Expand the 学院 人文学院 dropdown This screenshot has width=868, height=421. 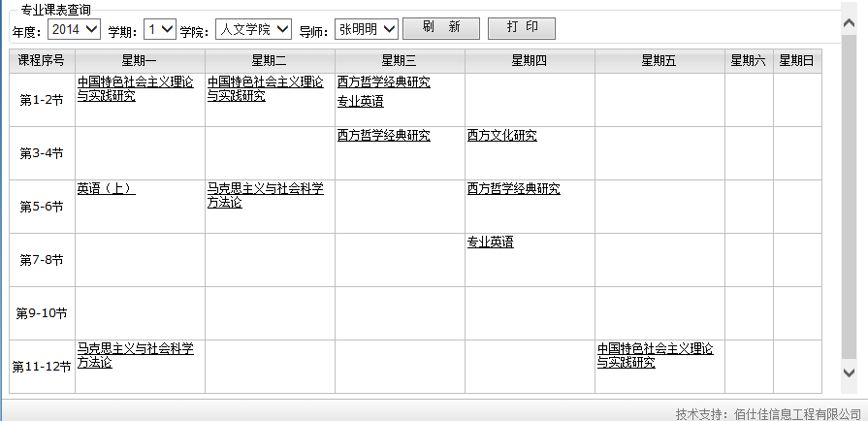[x=252, y=29]
